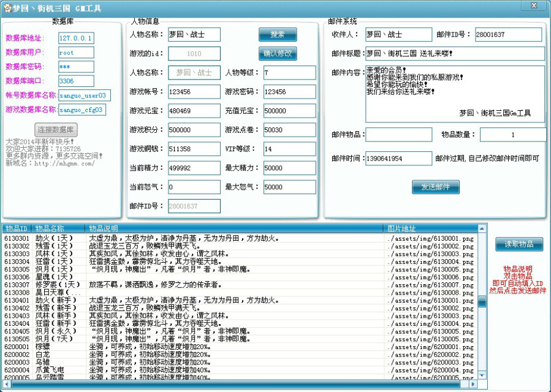The width and height of the screenshot is (551, 392).
Task: Select item row 6130307 修罗裘(1天)
Action: pyautogui.click(x=240, y=285)
